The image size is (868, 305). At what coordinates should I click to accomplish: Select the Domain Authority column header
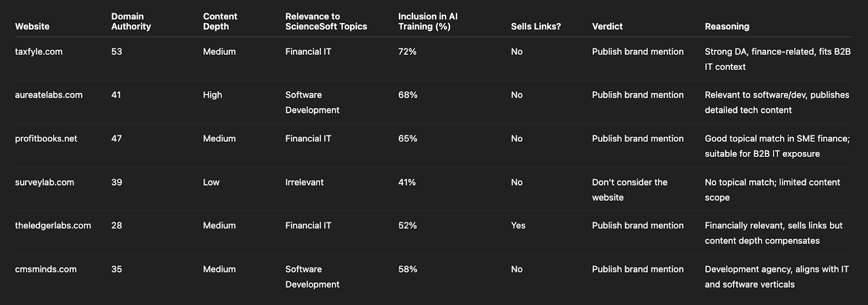tap(131, 21)
